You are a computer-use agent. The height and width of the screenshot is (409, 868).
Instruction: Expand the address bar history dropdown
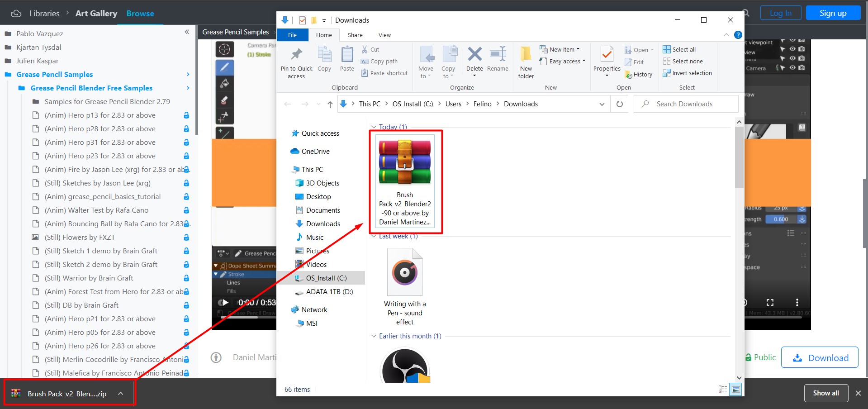(x=602, y=104)
